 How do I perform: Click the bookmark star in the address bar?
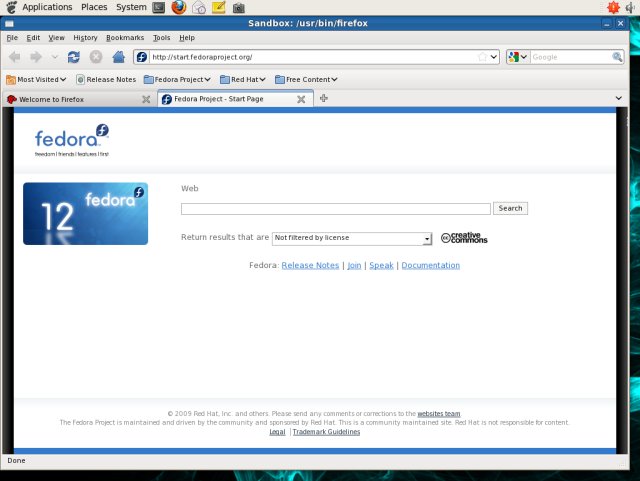click(483, 57)
